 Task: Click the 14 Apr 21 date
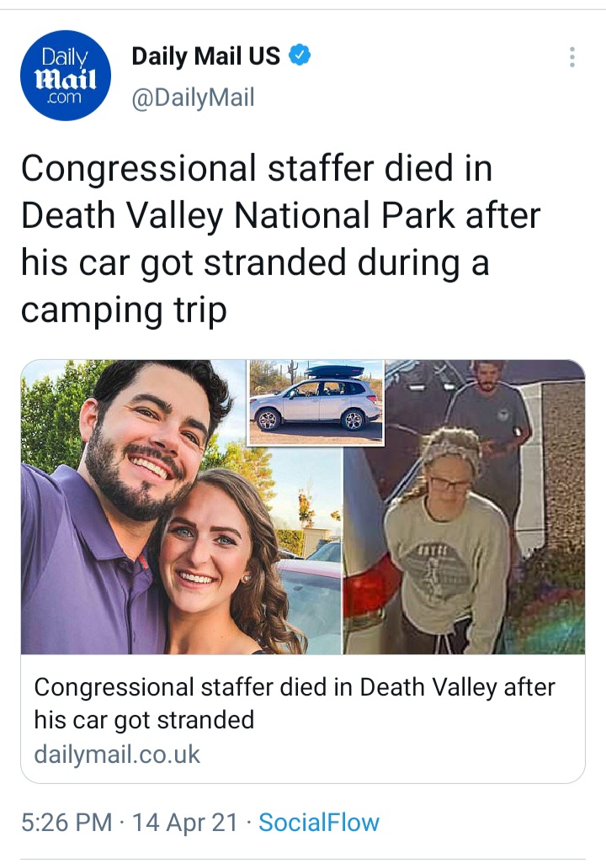(185, 823)
